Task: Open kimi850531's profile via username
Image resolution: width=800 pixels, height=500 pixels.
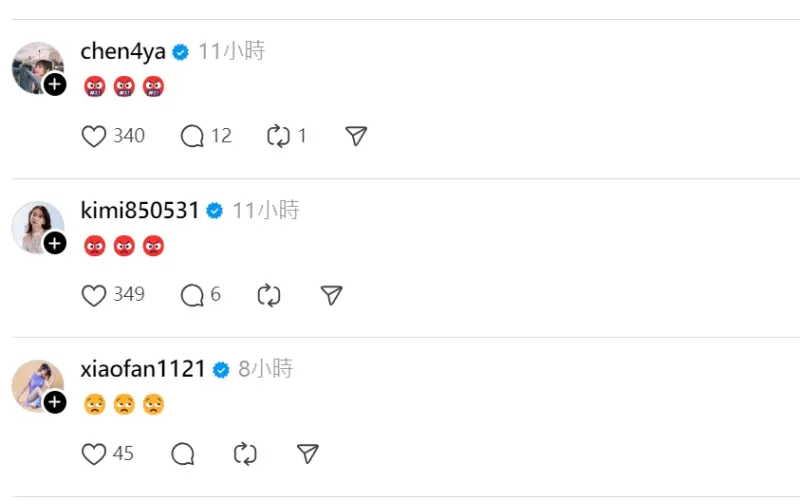Action: pos(139,211)
